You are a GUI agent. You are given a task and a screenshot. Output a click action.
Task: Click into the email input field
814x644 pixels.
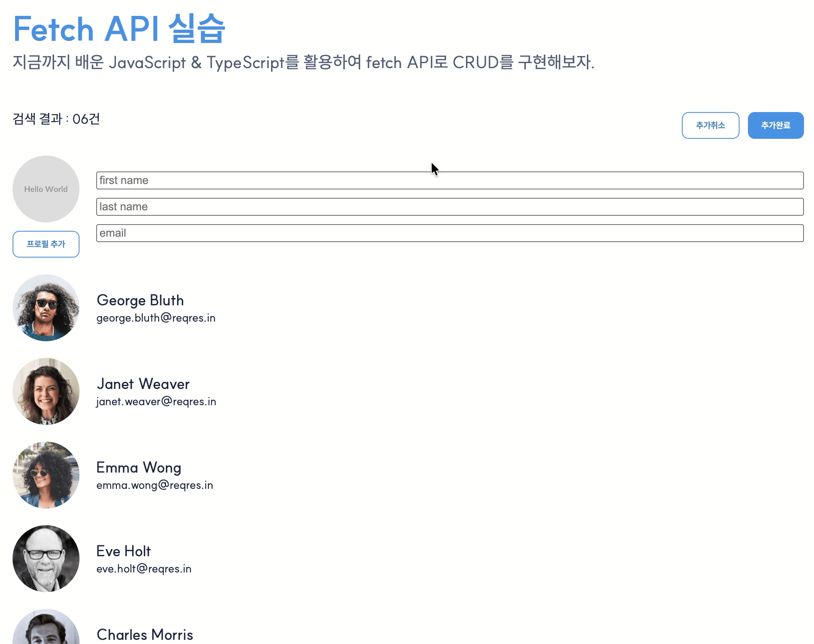tap(450, 233)
